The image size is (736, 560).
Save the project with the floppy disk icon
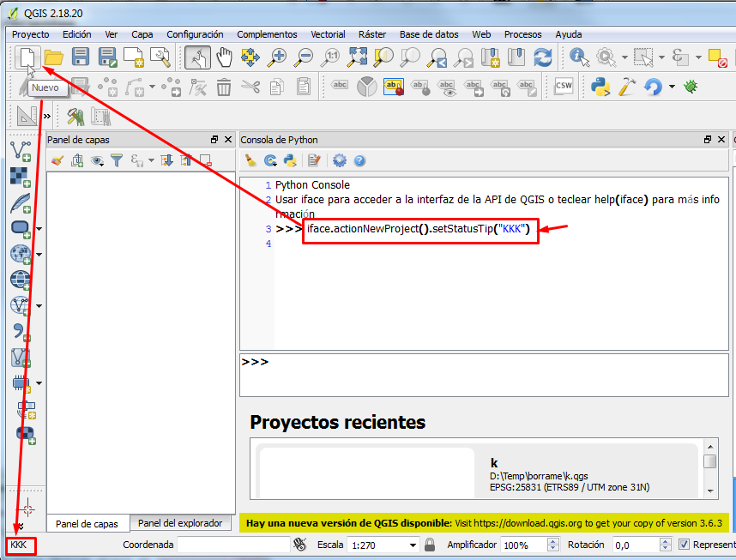[x=81, y=57]
